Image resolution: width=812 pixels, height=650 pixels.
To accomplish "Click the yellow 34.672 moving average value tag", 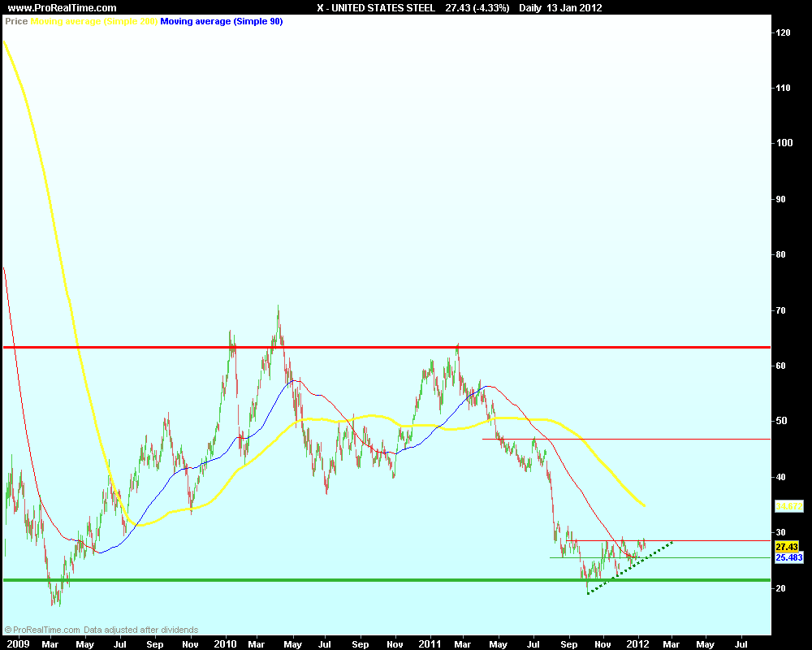I will (x=789, y=506).
